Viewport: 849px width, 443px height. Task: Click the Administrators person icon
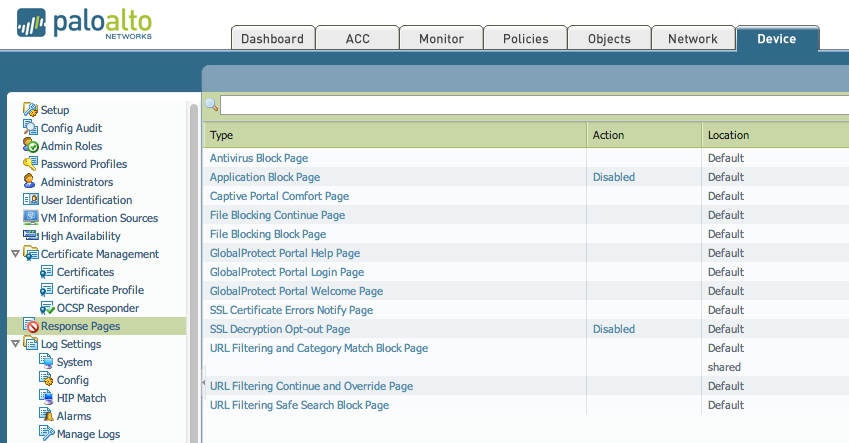(30, 182)
